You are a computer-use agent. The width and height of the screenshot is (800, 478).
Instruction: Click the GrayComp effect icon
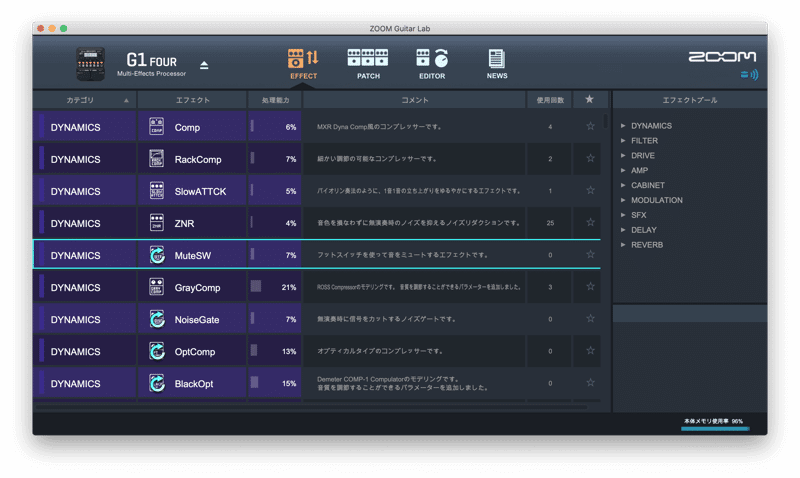(157, 287)
